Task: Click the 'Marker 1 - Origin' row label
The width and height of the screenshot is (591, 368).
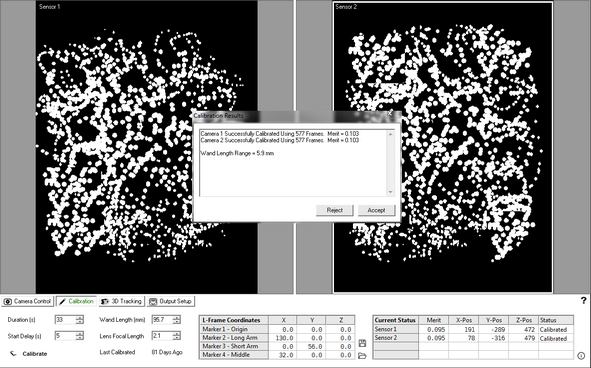Action: (x=234, y=329)
